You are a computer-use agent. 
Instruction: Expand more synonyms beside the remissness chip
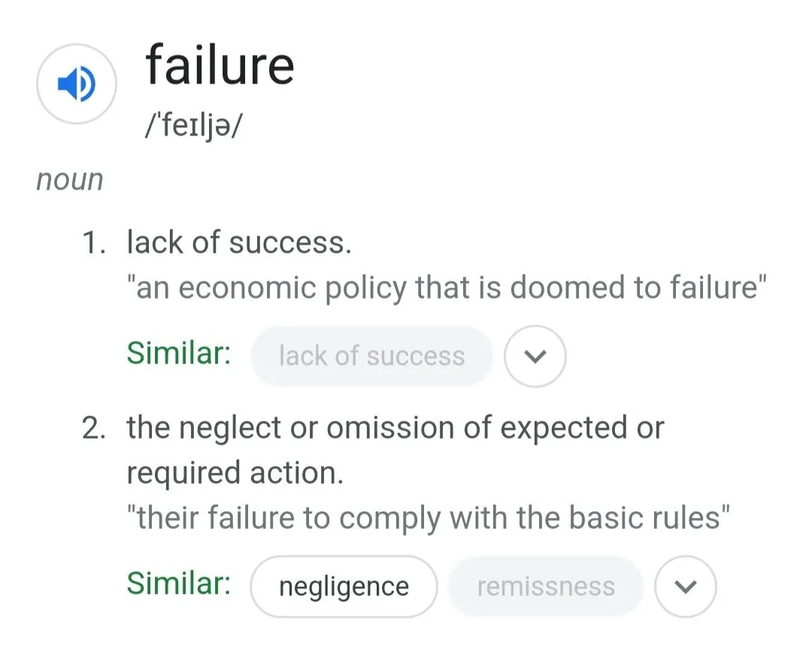[x=685, y=587]
